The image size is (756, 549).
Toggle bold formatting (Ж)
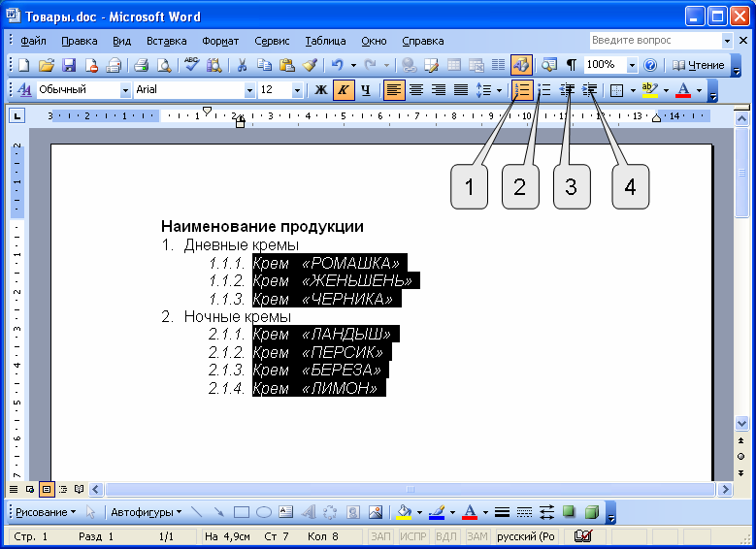click(320, 90)
